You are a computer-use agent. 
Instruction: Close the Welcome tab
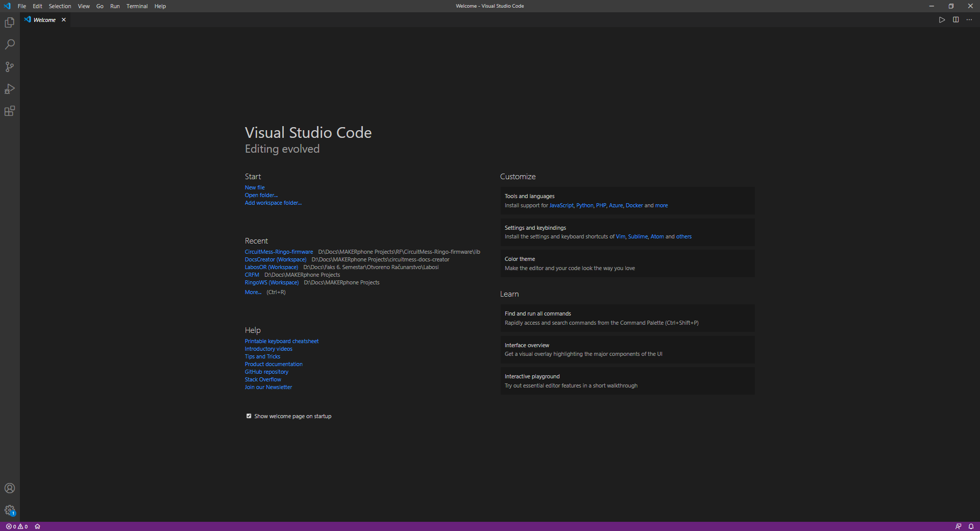[x=64, y=20]
